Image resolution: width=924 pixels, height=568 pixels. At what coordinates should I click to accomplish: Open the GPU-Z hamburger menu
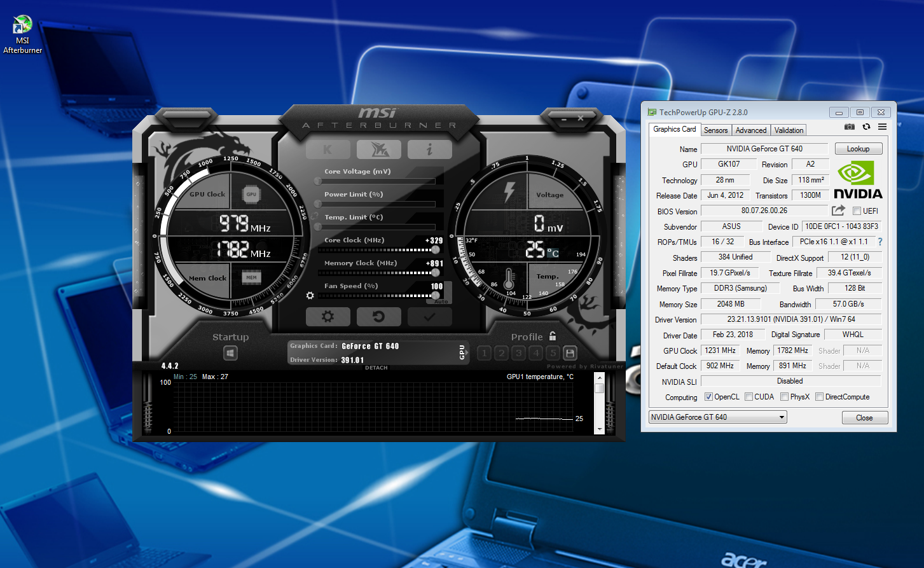tap(883, 127)
